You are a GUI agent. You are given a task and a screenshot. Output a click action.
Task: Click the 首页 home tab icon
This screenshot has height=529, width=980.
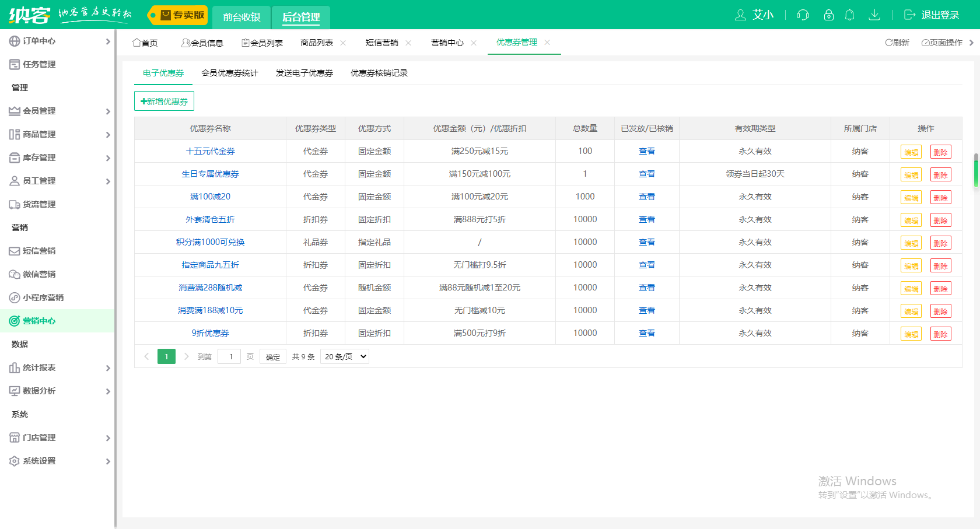click(x=136, y=43)
